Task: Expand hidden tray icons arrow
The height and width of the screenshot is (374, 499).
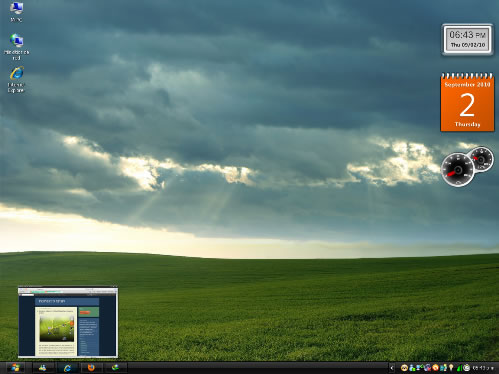Action: [x=392, y=368]
